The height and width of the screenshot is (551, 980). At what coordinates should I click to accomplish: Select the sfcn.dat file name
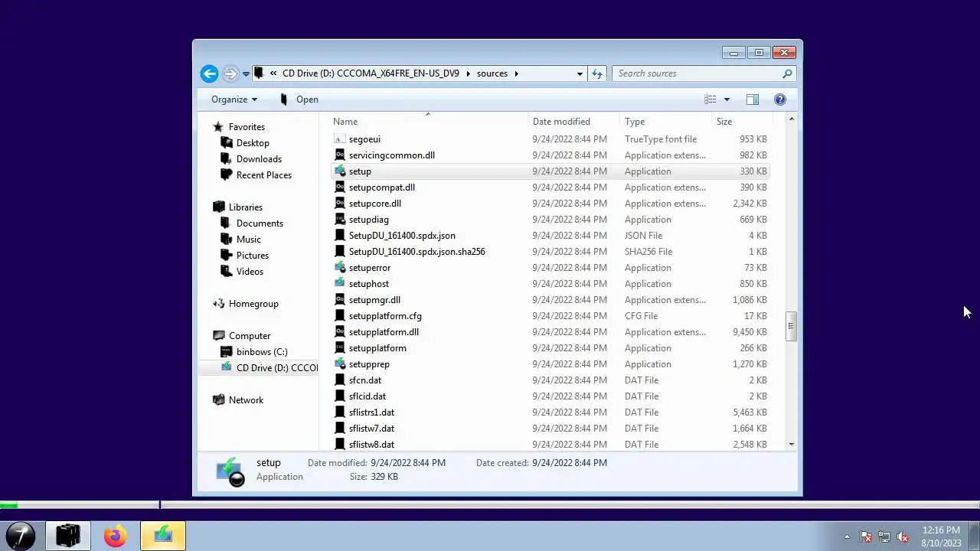point(365,380)
